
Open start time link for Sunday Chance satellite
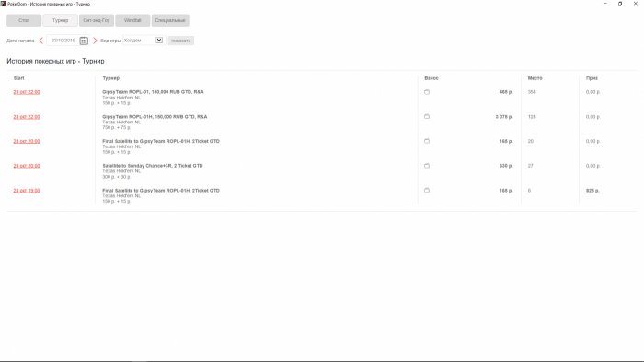(x=27, y=166)
